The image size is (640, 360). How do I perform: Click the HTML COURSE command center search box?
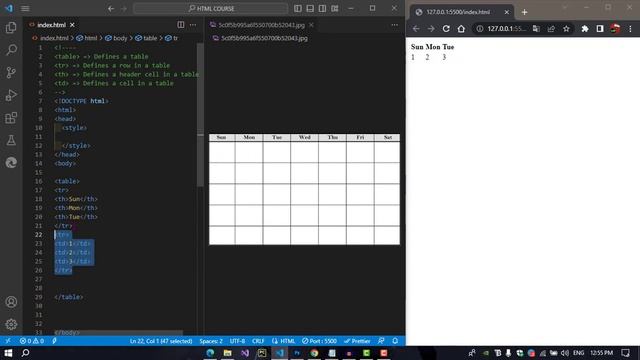pyautogui.click(x=211, y=8)
